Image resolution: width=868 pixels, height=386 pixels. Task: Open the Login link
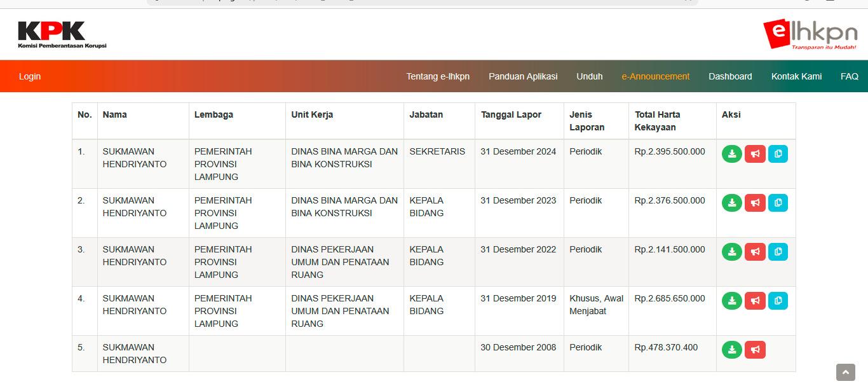coord(30,76)
